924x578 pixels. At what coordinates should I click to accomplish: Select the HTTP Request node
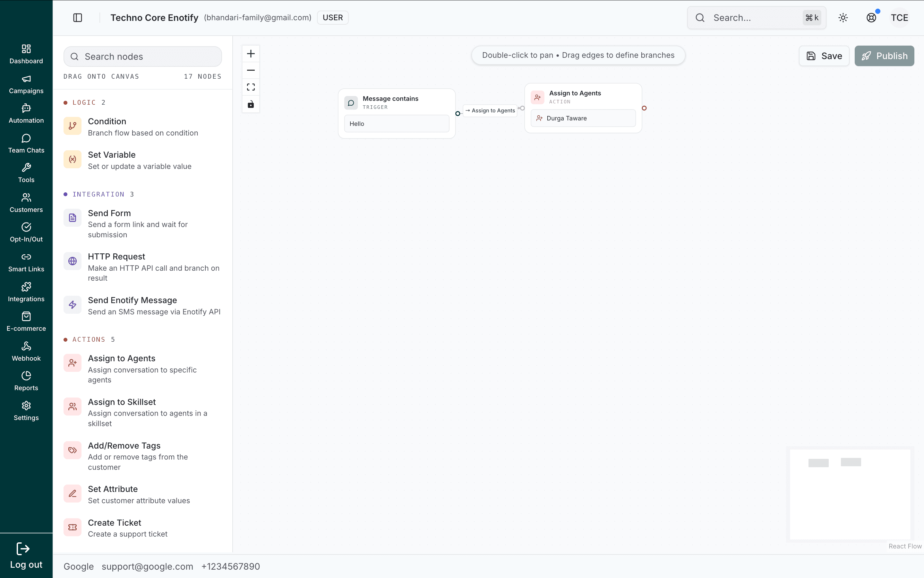click(x=143, y=267)
